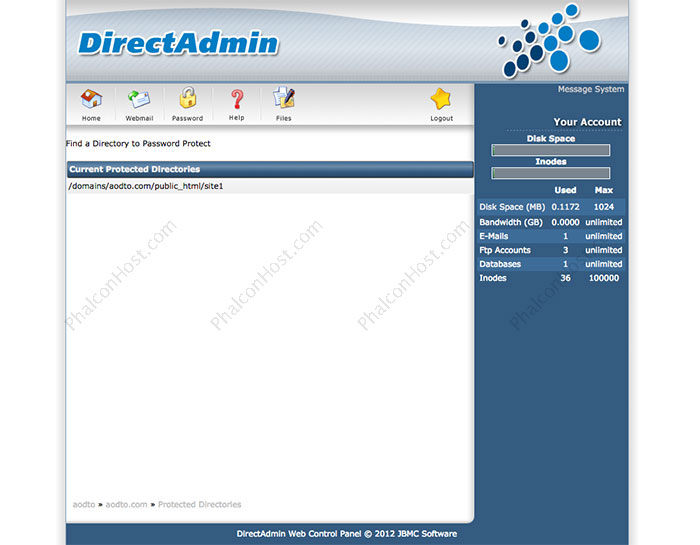Screen dimensions: 700x545
Task: Click the 0.1172 disk space used value
Action: 565,207
